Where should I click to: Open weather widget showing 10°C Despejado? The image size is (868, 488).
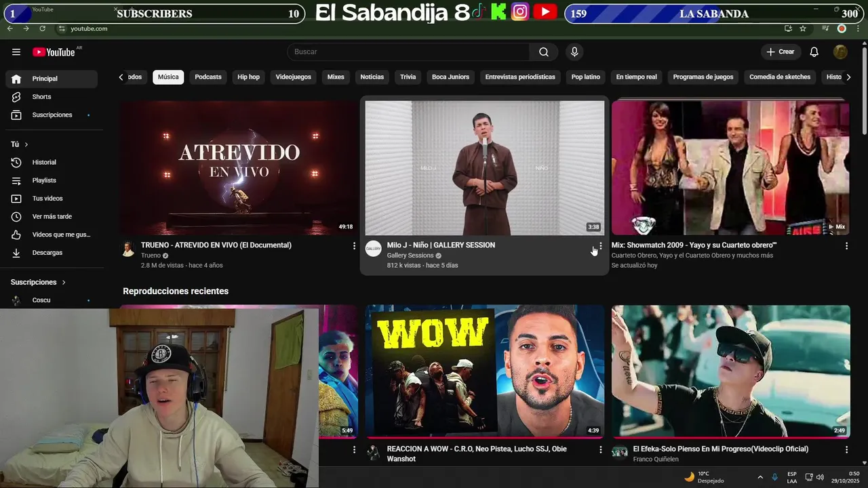point(704,477)
